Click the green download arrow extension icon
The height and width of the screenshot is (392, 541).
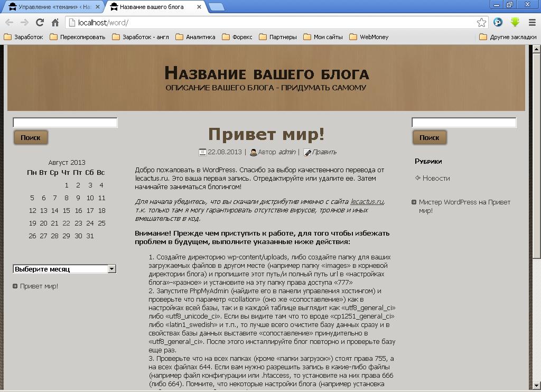(x=515, y=22)
